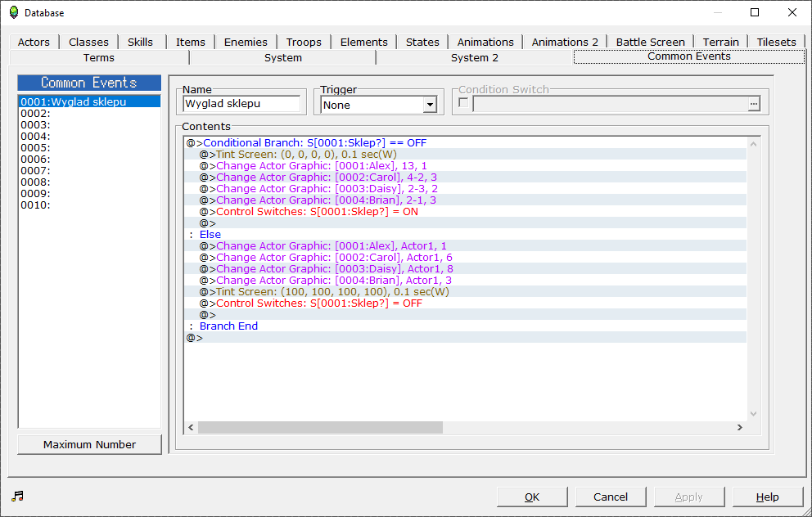The height and width of the screenshot is (517, 812).
Task: Select common event 0006 in list
Action: click(x=89, y=159)
